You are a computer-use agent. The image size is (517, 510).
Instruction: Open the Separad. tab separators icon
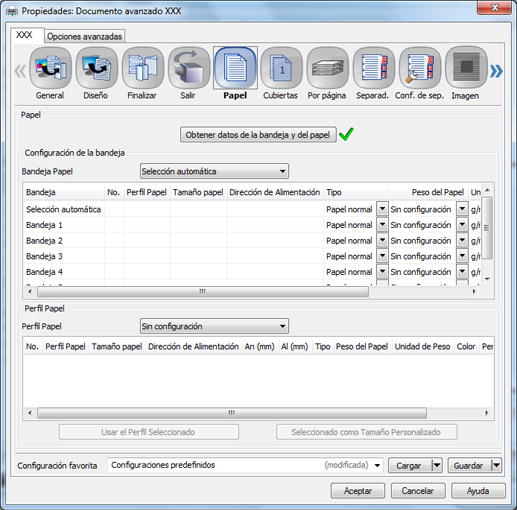click(374, 68)
